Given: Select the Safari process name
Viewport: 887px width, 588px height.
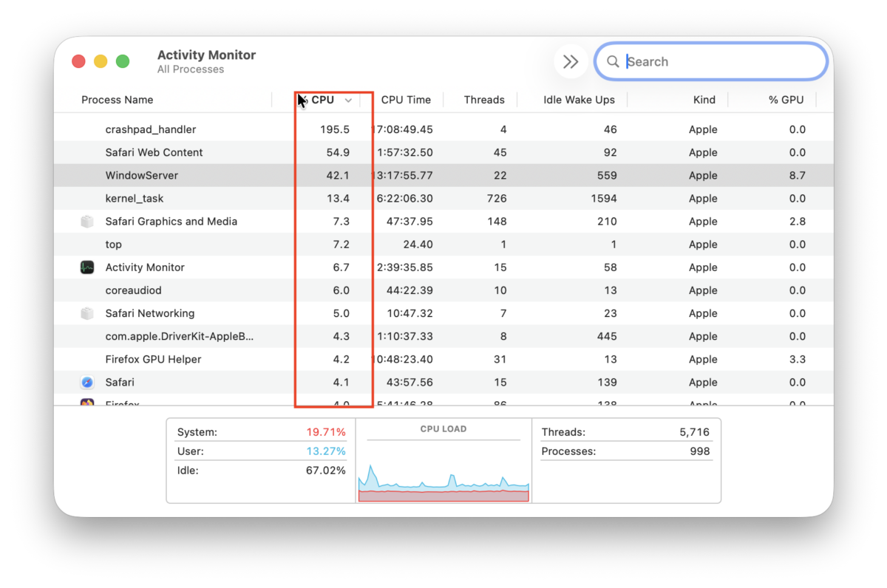Looking at the screenshot, I should (120, 382).
